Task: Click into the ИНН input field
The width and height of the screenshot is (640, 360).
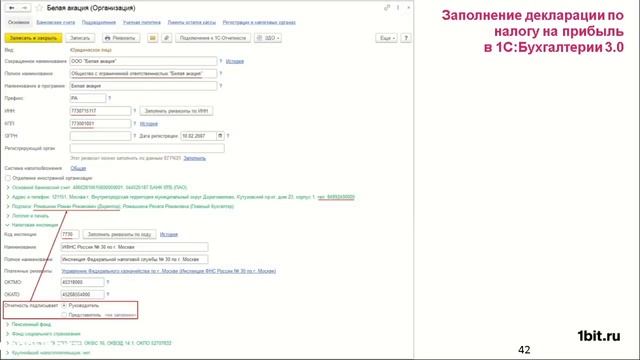Action: pyautogui.click(x=100, y=111)
